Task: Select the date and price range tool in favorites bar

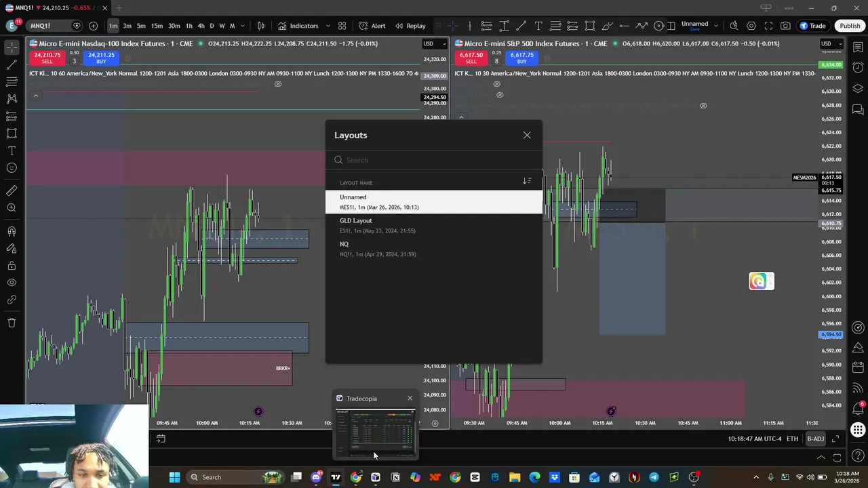Action: [x=505, y=26]
